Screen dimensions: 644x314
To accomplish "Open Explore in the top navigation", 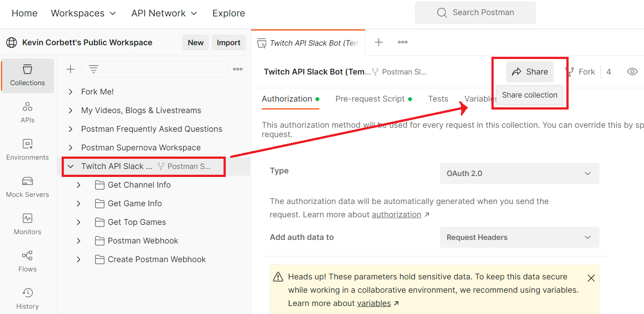I will [x=228, y=13].
